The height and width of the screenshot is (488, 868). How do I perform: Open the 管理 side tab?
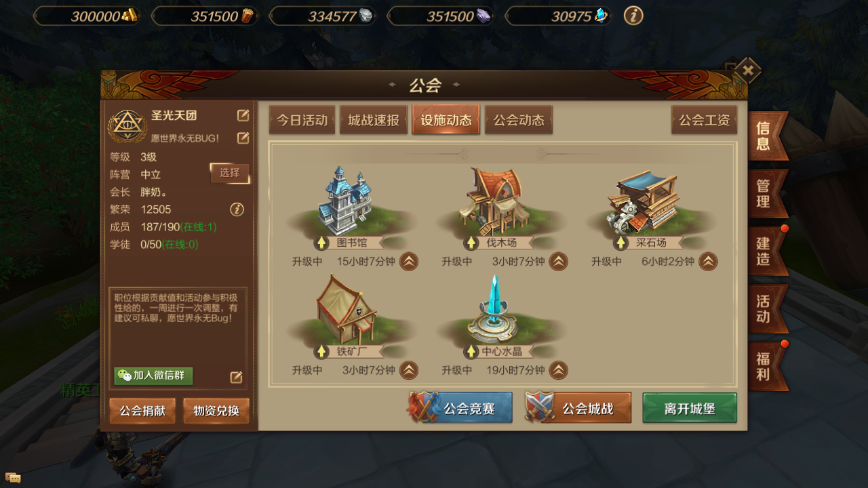pos(768,193)
